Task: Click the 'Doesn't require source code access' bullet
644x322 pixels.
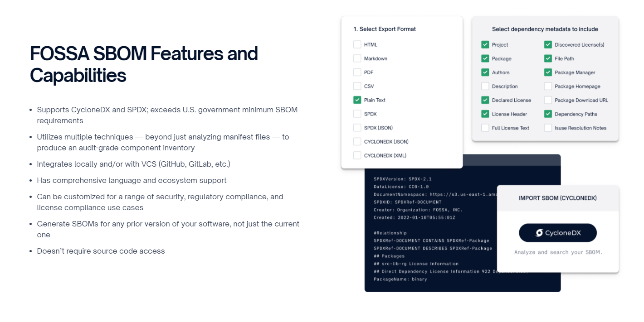Action: [x=101, y=251]
